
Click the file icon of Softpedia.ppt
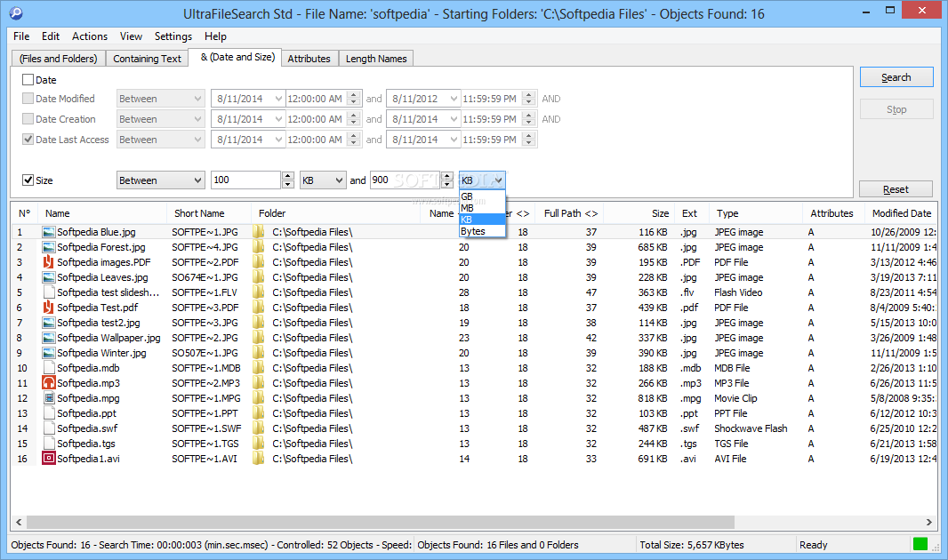click(x=48, y=413)
